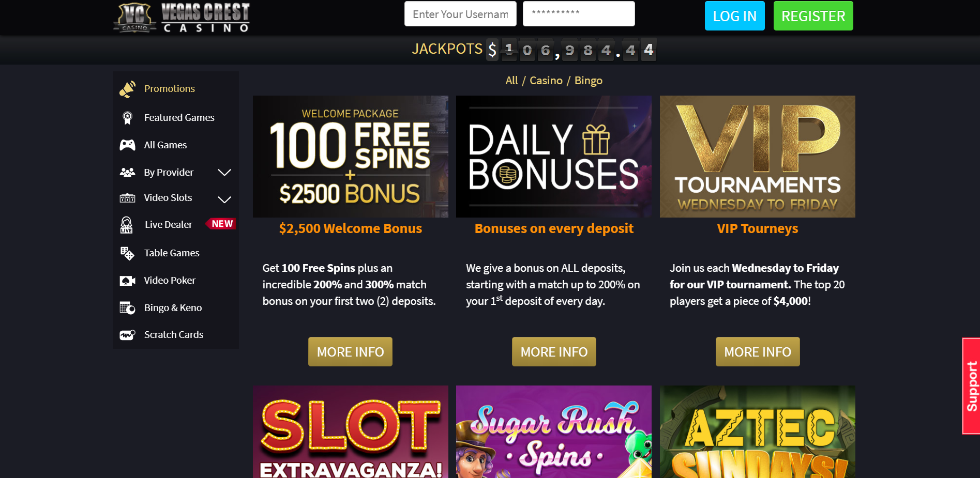Click the Video Poker icon
Screen dimensions: 980x478
click(127, 281)
